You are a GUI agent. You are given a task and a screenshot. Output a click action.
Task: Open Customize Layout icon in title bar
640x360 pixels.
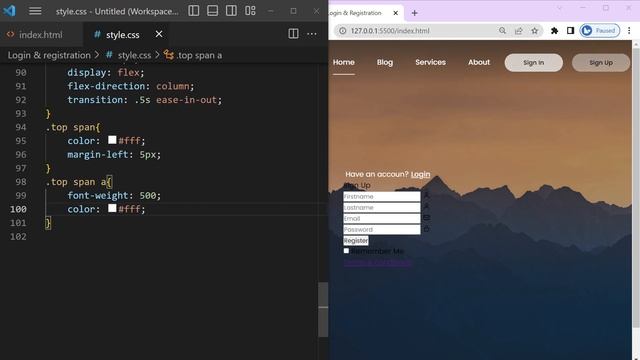pyautogui.click(x=250, y=11)
